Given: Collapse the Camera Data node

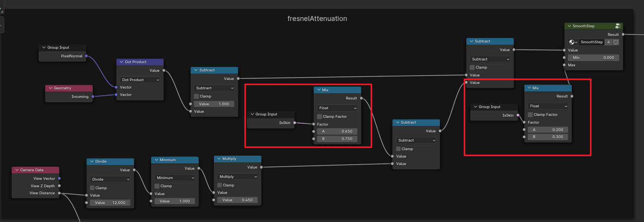Looking at the screenshot, I should pyautogui.click(x=17, y=170).
